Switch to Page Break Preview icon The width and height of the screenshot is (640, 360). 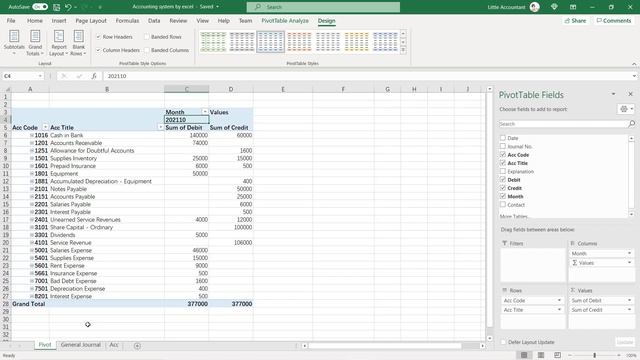pos(558,355)
